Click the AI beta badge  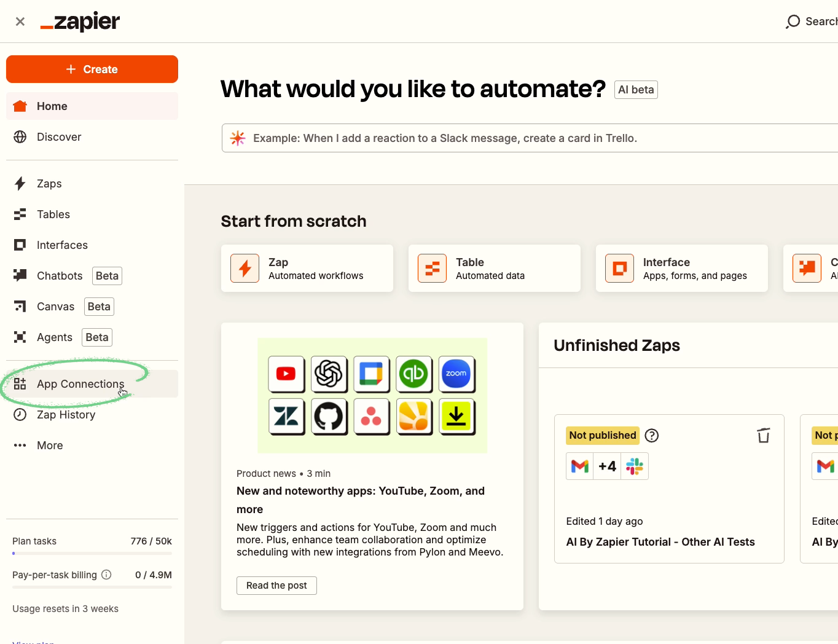pos(636,90)
